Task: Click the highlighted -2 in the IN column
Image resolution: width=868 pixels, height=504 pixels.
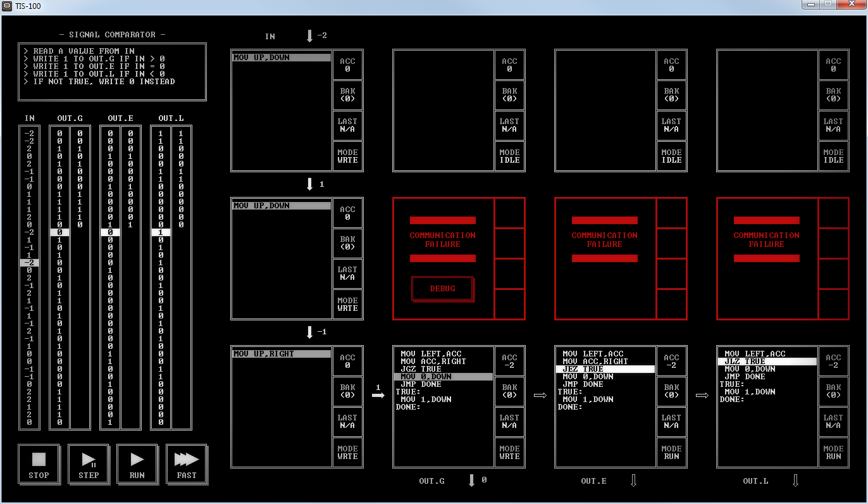Action: [30, 263]
